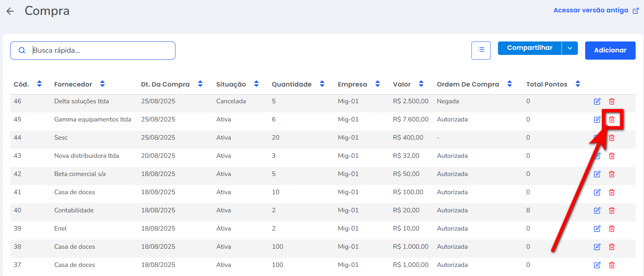Toggle sorting on Dt. Da Compra

(x=200, y=84)
